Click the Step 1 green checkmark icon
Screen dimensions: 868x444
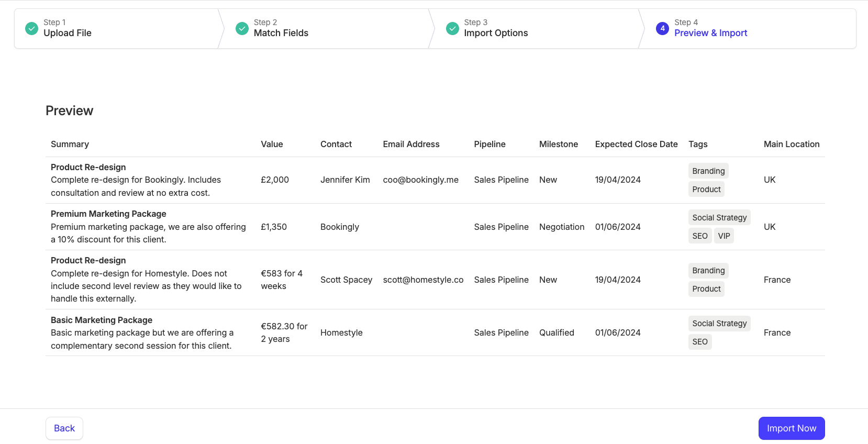tap(32, 28)
